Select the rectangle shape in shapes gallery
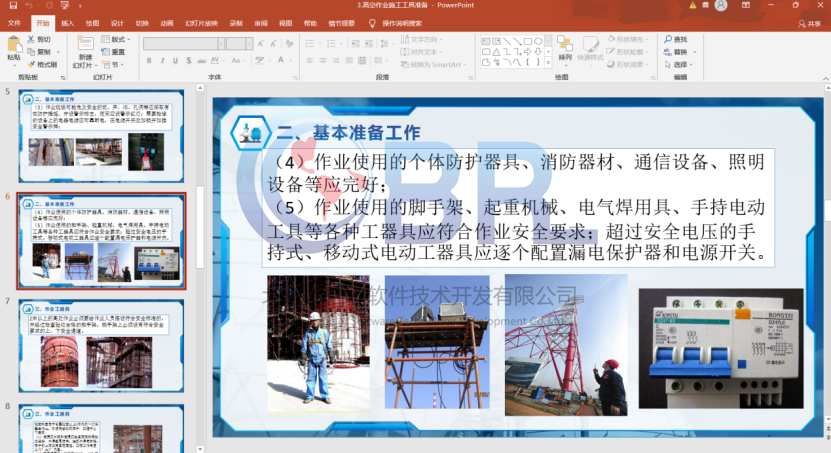The height and width of the screenshot is (453, 831). 527,41
